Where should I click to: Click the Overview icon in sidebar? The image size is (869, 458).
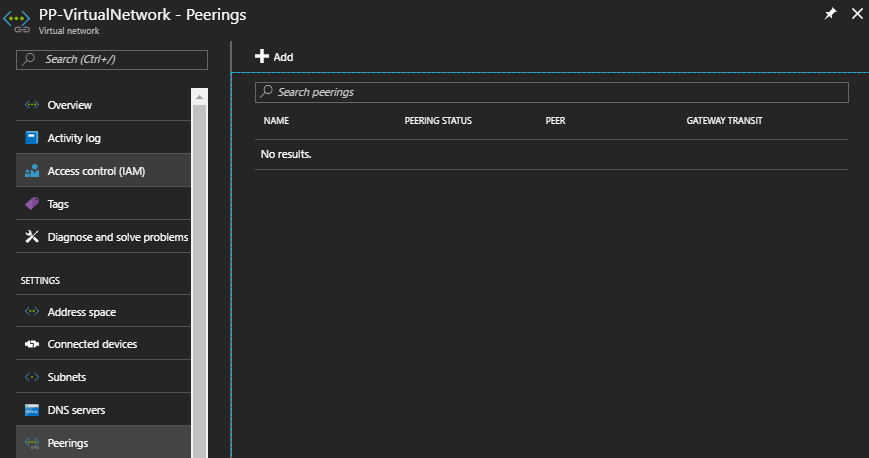pos(32,105)
